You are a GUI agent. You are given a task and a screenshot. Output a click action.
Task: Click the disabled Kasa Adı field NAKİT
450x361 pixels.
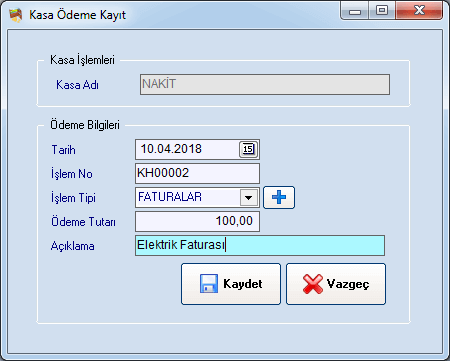(265, 84)
